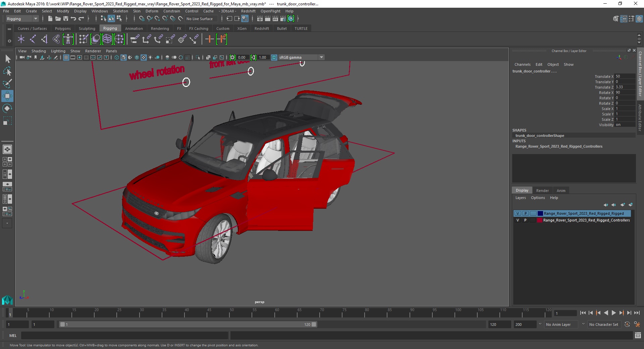Click the No Live Surface field
Viewport: 644px width, 349px height.
tap(201, 19)
